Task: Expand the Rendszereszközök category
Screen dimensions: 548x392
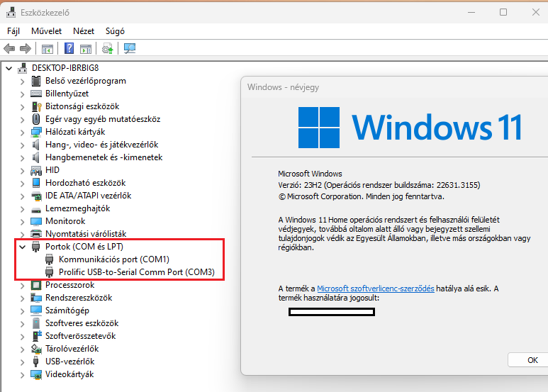Action: point(23,298)
